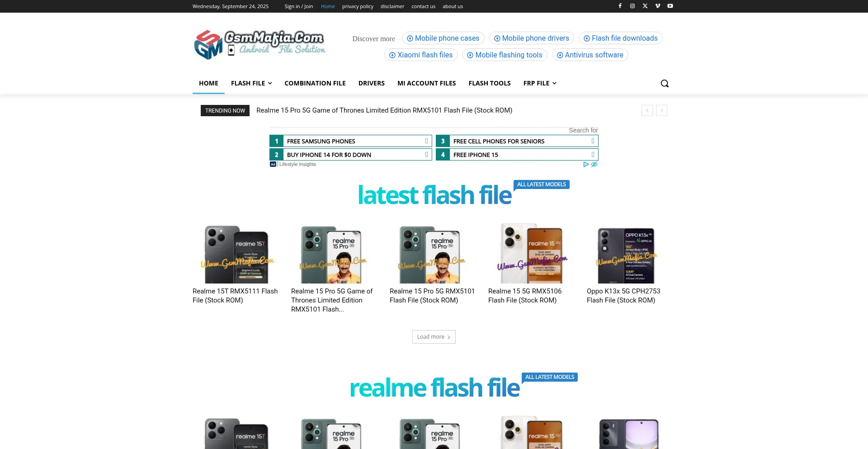
Task: Go to the HOME menu tab
Action: click(208, 83)
